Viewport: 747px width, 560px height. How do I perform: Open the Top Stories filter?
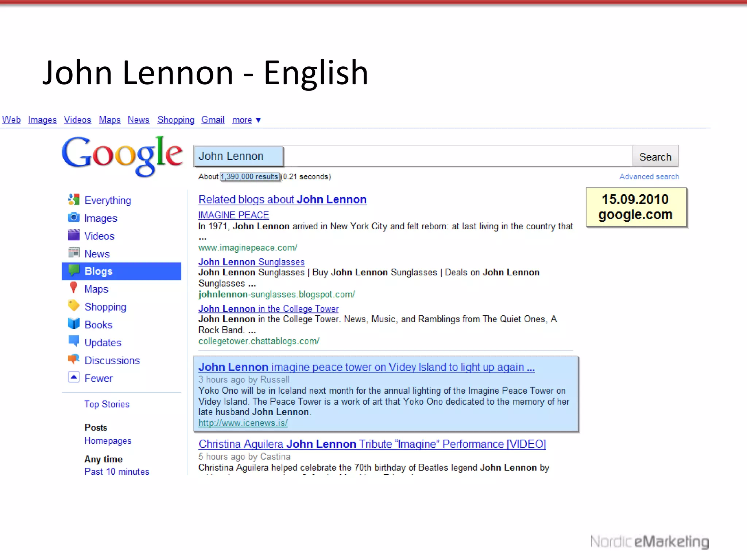(107, 404)
